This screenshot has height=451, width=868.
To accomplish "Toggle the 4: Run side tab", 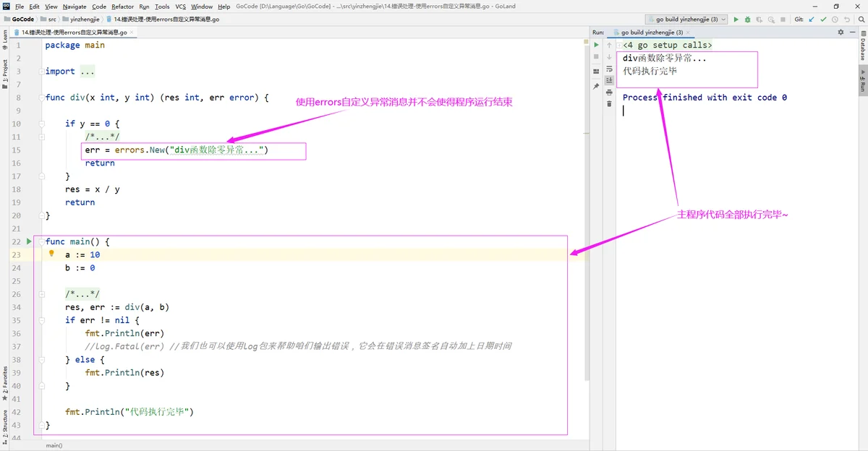I will tap(863, 80).
